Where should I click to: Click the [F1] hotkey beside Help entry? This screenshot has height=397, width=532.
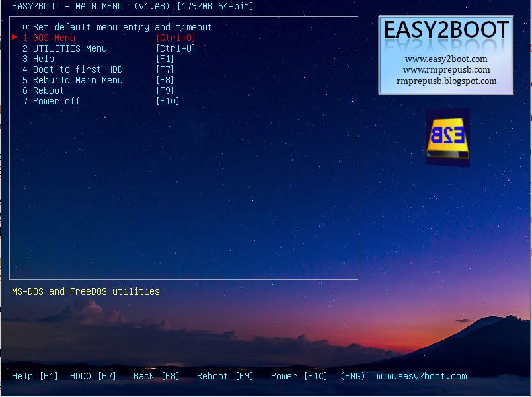pyautogui.click(x=165, y=59)
